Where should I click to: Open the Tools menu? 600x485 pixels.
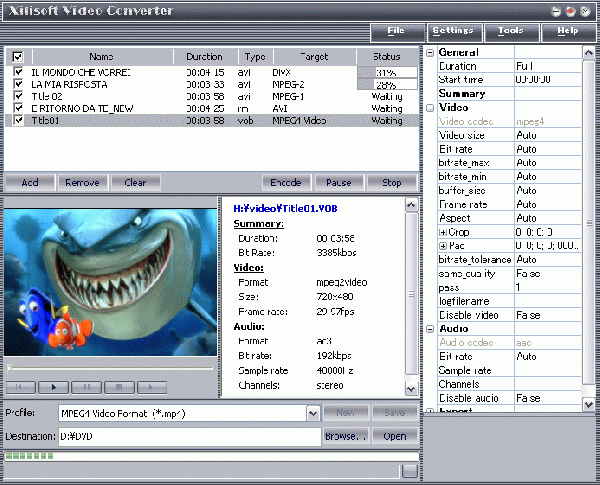[510, 31]
